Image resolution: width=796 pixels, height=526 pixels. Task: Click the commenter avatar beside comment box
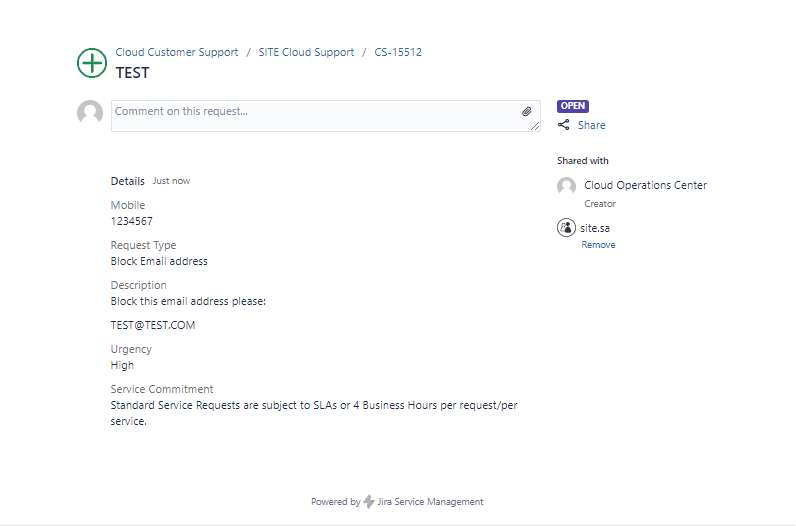(90, 113)
